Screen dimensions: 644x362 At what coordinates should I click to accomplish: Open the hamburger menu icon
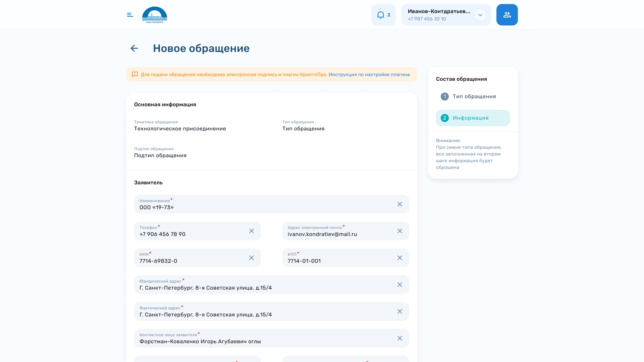(130, 15)
